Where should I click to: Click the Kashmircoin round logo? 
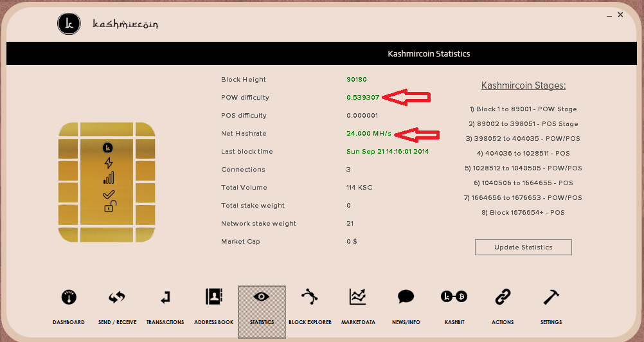click(69, 24)
